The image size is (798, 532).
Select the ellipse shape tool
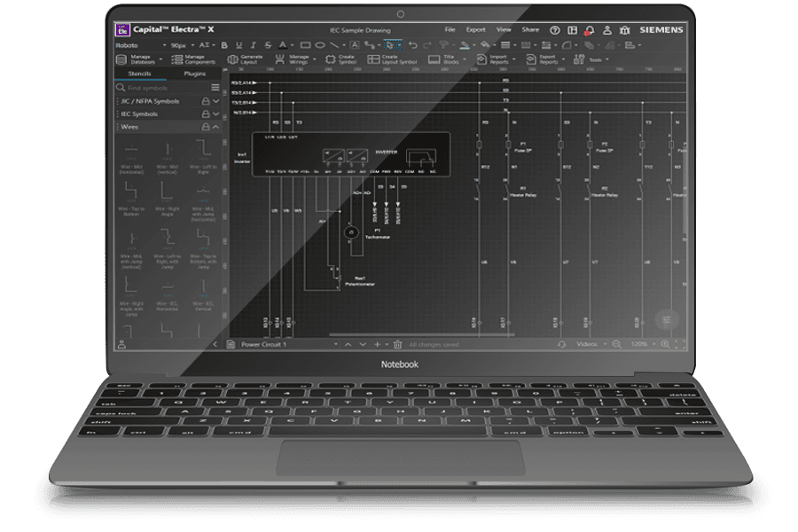pyautogui.click(x=319, y=45)
